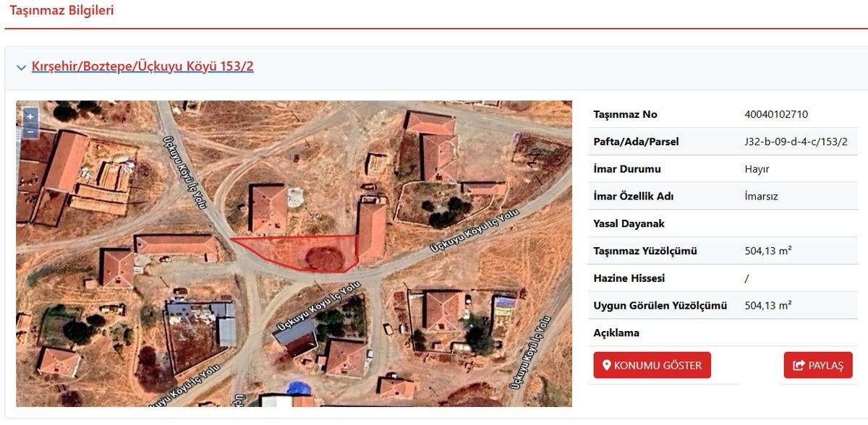The width and height of the screenshot is (868, 425).
Task: Click the Pafta/Ada/Parsel value J32-b-09-d-4-c/153/2
Action: tap(796, 142)
